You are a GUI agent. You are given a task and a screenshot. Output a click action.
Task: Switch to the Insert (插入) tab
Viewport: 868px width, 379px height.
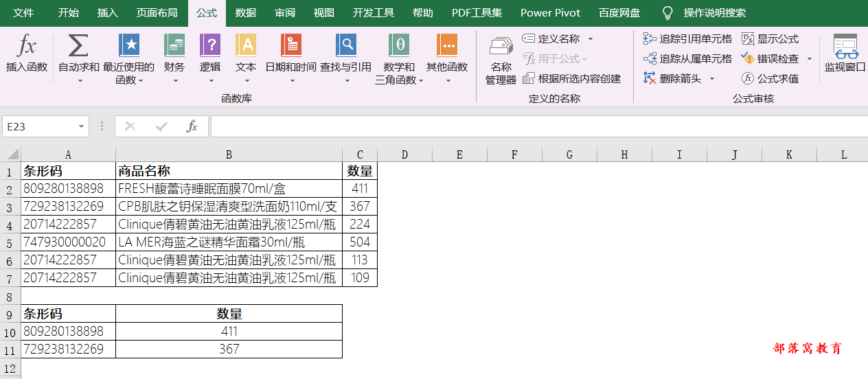(x=108, y=13)
